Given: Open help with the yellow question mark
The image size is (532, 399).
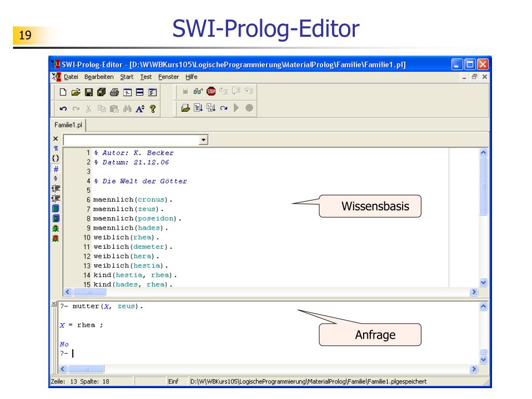Looking at the screenshot, I should [x=153, y=109].
